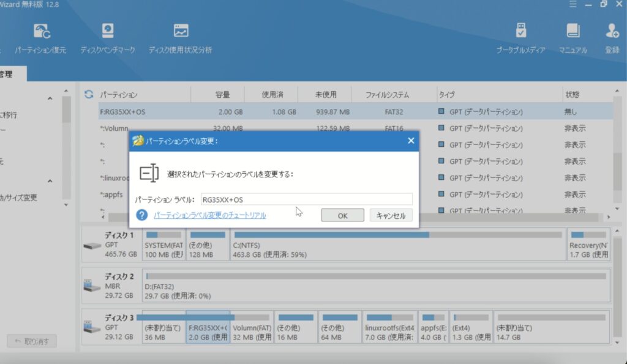
Task: Select the 36 MB unallocated block
Action: click(x=164, y=327)
